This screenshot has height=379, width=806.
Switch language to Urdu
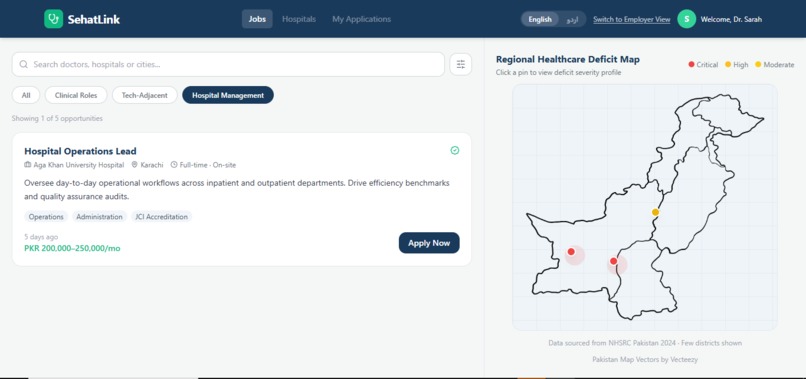572,20
